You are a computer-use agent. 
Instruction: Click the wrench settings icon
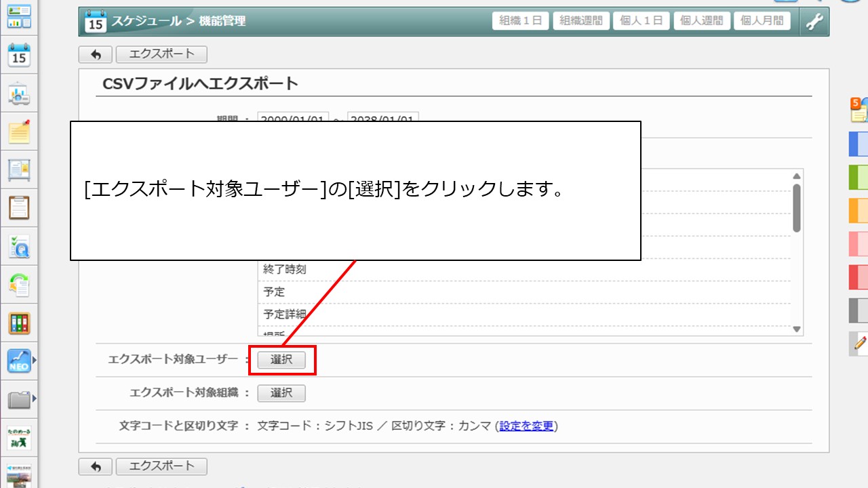[814, 22]
